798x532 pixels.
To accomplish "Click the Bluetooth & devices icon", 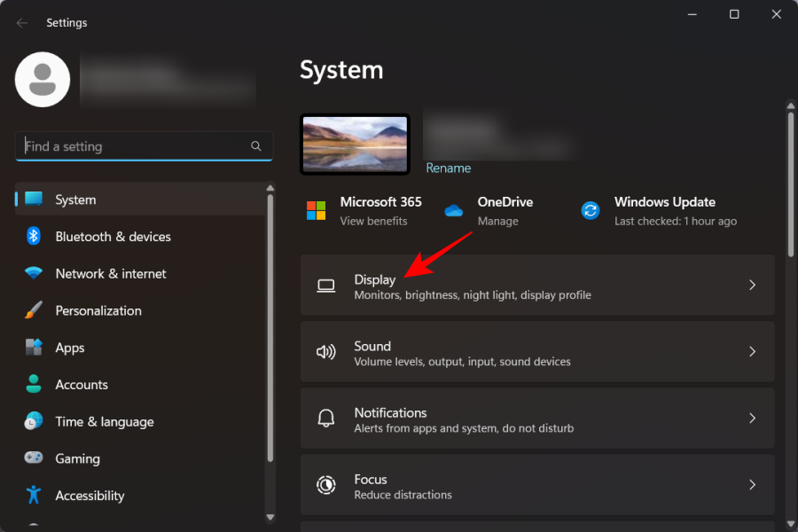I will [34, 237].
